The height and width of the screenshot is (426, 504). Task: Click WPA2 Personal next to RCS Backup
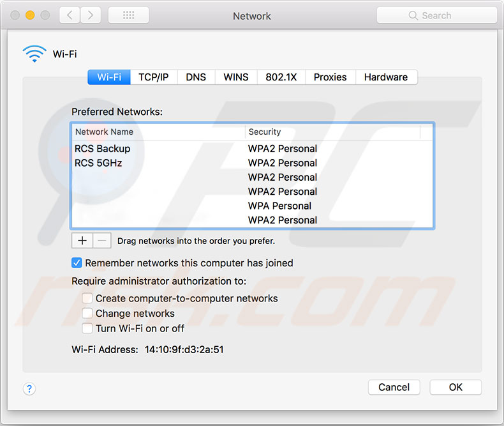click(283, 149)
